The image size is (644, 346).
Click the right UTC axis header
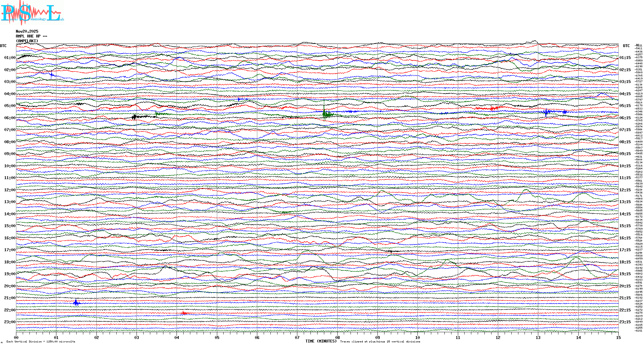626,46
